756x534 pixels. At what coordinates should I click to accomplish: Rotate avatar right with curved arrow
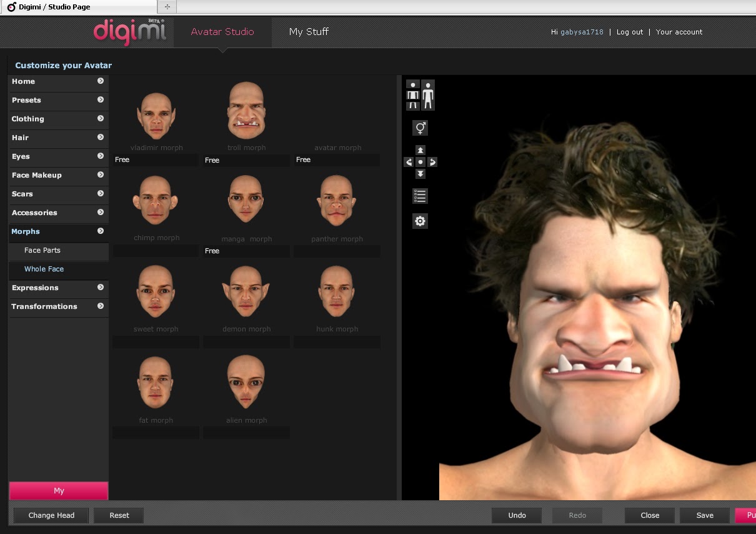tap(432, 162)
